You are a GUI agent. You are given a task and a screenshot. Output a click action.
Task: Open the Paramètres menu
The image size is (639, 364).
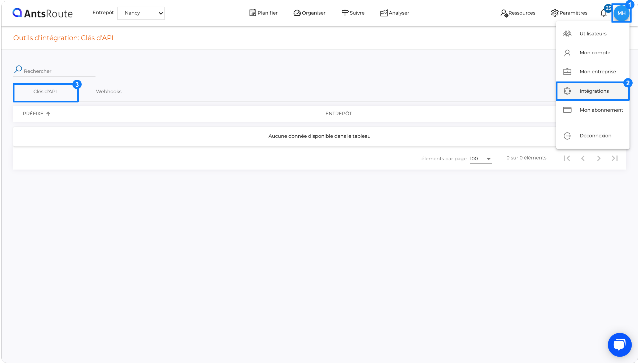coord(569,13)
